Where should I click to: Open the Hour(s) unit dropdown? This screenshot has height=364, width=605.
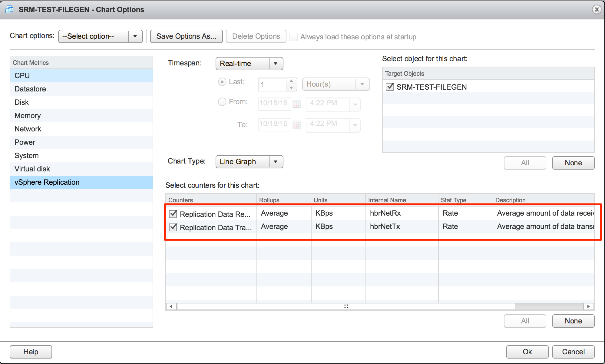click(362, 84)
